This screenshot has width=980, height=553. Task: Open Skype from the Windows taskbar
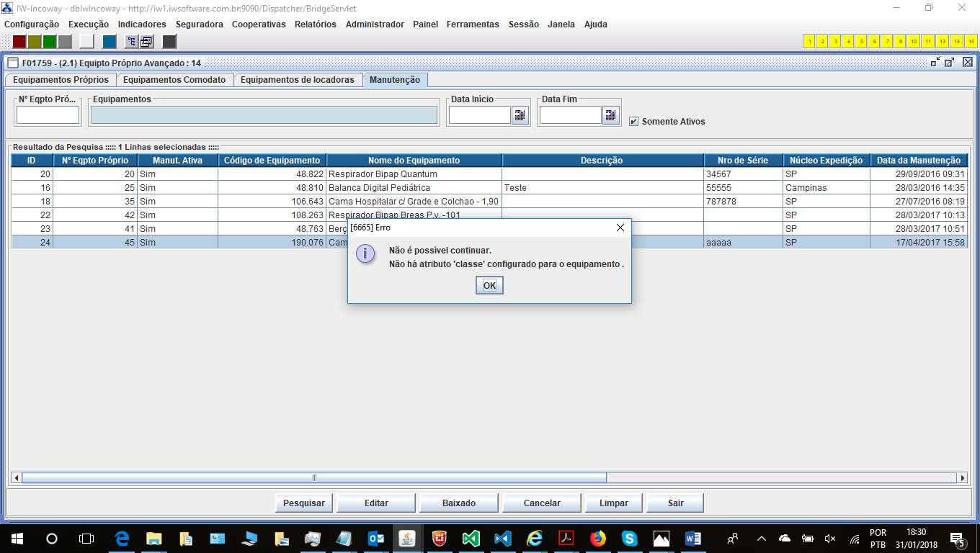pos(629,538)
